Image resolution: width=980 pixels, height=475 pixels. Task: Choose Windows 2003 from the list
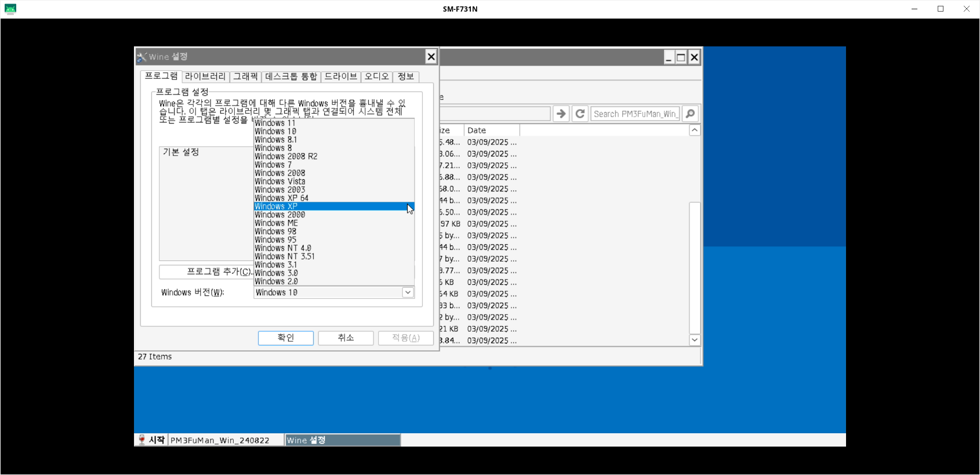coord(334,190)
